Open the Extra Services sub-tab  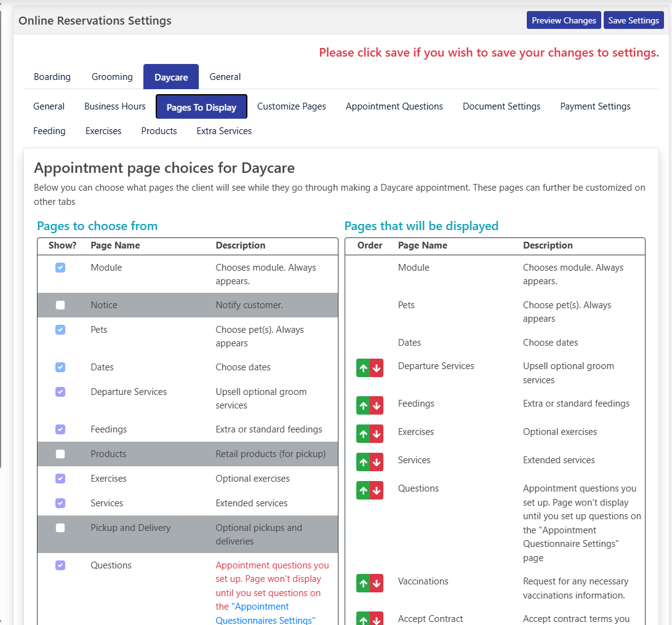click(224, 131)
